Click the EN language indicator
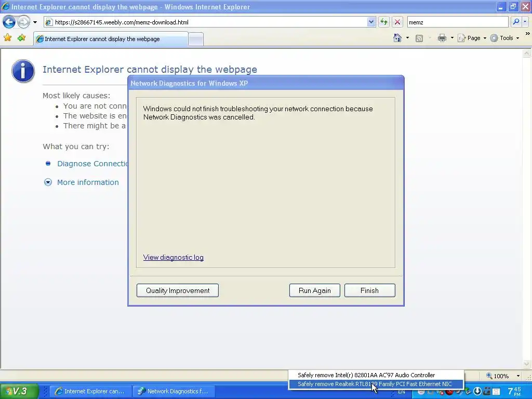The height and width of the screenshot is (399, 532). coord(402,392)
